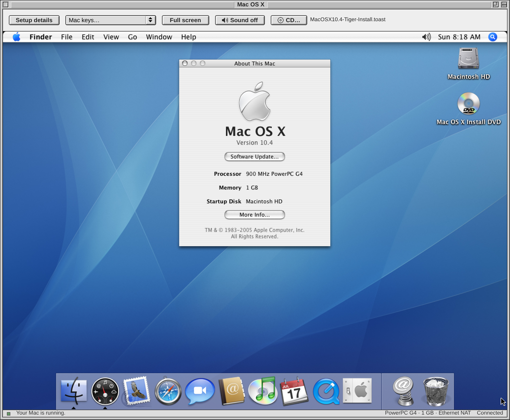The height and width of the screenshot is (420, 510).
Task: Click the emulator window close box
Action: click(x=6, y=5)
